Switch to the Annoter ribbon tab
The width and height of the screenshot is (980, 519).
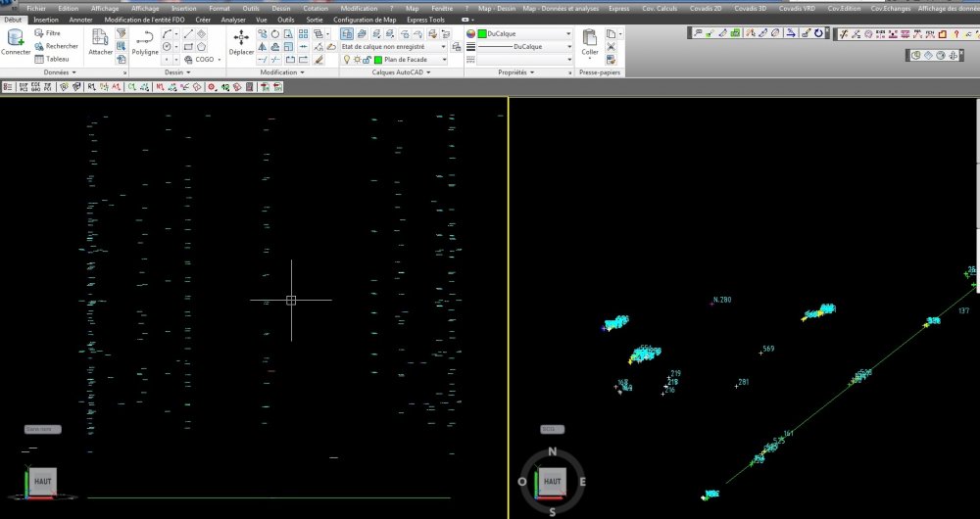(x=80, y=20)
